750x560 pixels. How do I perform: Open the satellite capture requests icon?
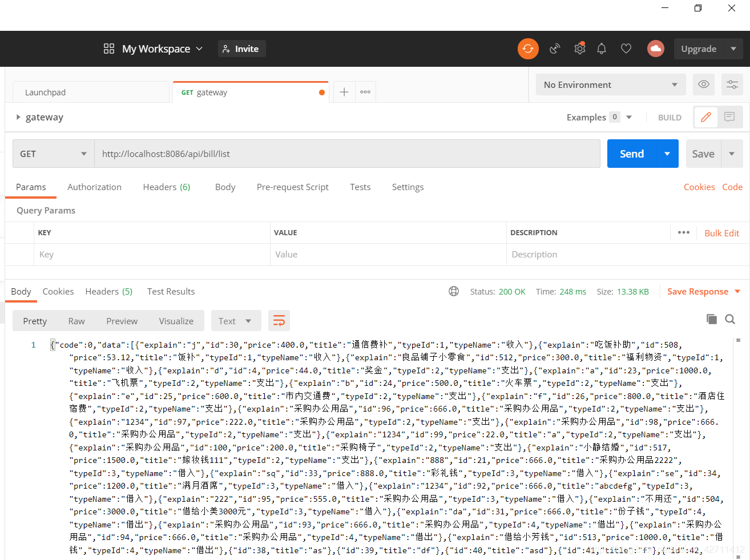point(555,49)
